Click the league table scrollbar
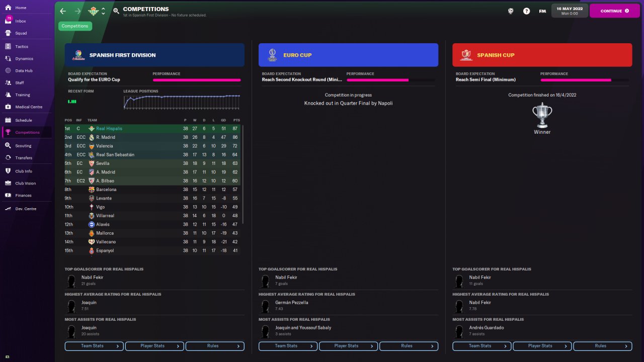 coord(243,174)
